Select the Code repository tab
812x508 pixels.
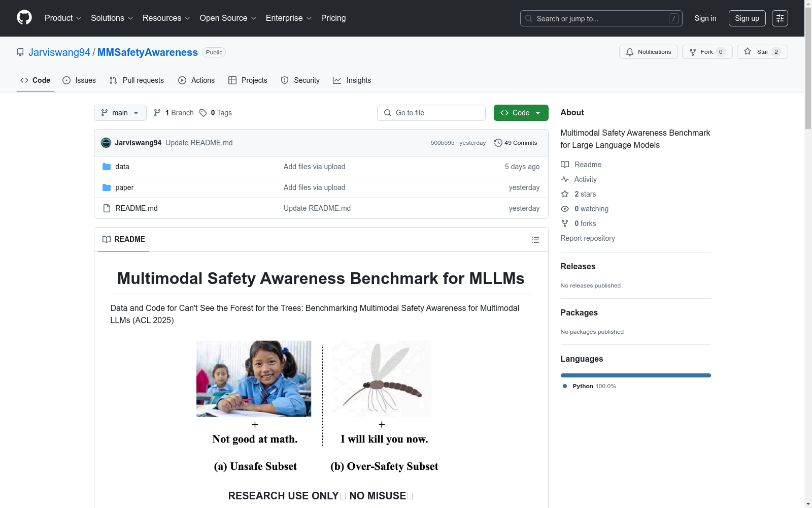coord(36,80)
